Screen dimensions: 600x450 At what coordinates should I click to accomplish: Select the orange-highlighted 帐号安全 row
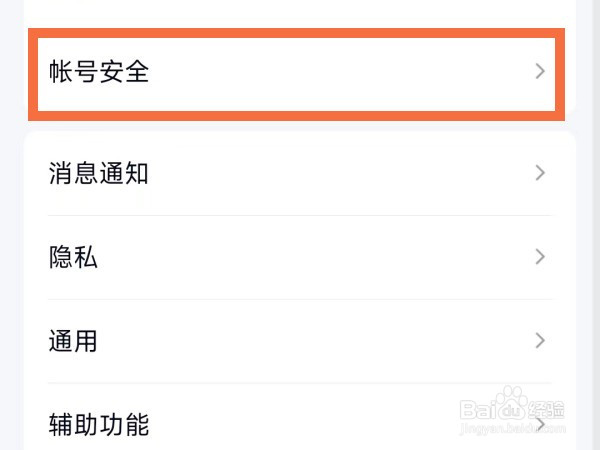(x=297, y=74)
